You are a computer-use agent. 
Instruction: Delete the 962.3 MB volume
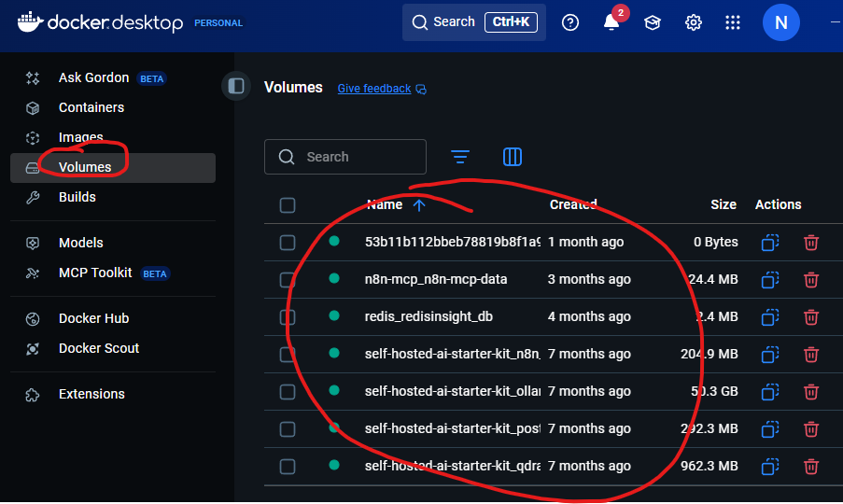[811, 467]
